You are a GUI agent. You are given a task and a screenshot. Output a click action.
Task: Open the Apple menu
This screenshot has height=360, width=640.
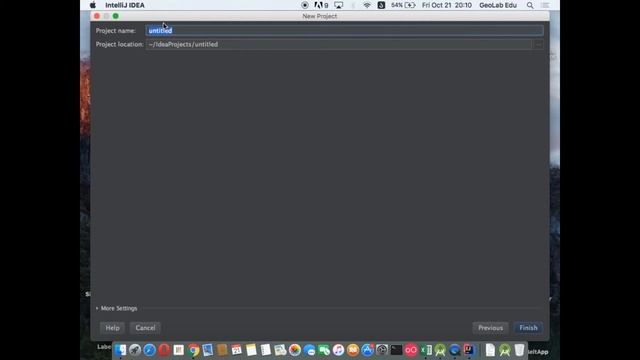tap(93, 5)
